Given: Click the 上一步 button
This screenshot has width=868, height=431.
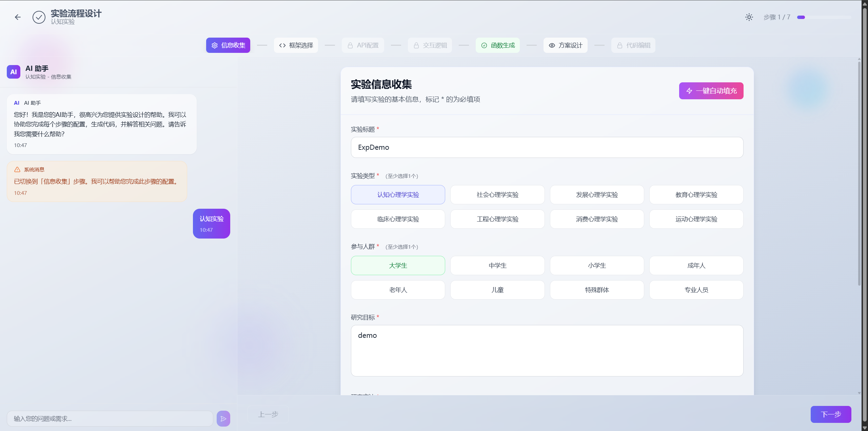Looking at the screenshot, I should coord(268,414).
